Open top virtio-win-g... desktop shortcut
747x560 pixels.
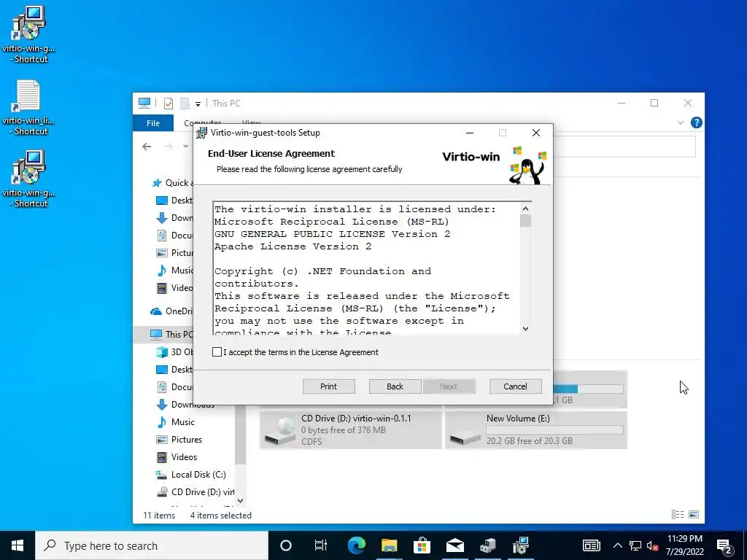(x=28, y=34)
